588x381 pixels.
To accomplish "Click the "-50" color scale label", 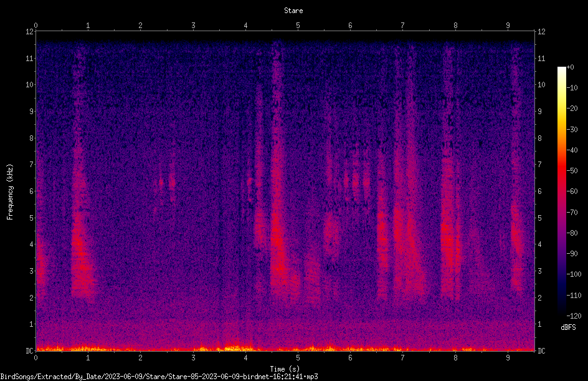I will pos(572,171).
